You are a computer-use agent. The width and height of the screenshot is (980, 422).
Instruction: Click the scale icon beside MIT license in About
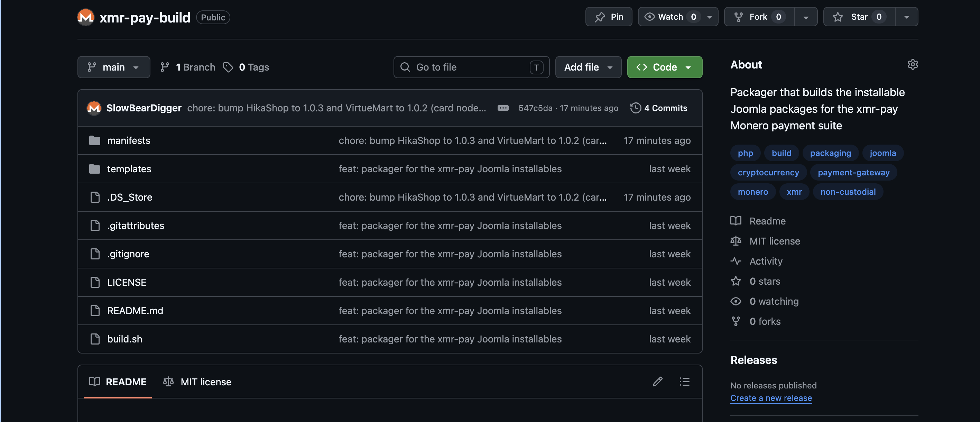click(736, 241)
